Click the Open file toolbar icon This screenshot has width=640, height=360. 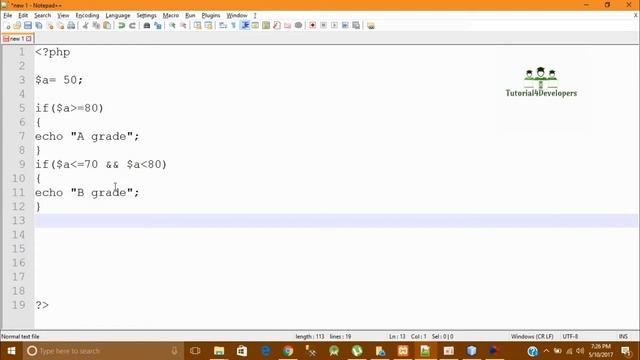(x=17, y=26)
